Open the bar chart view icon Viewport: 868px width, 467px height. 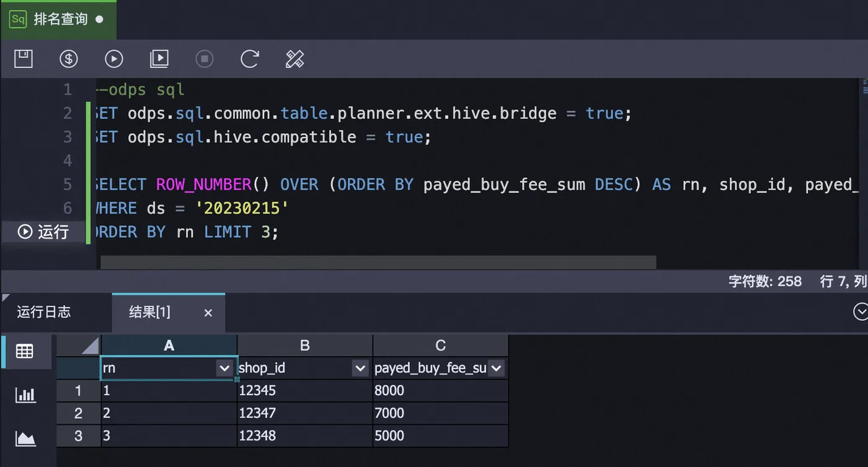coord(25,395)
